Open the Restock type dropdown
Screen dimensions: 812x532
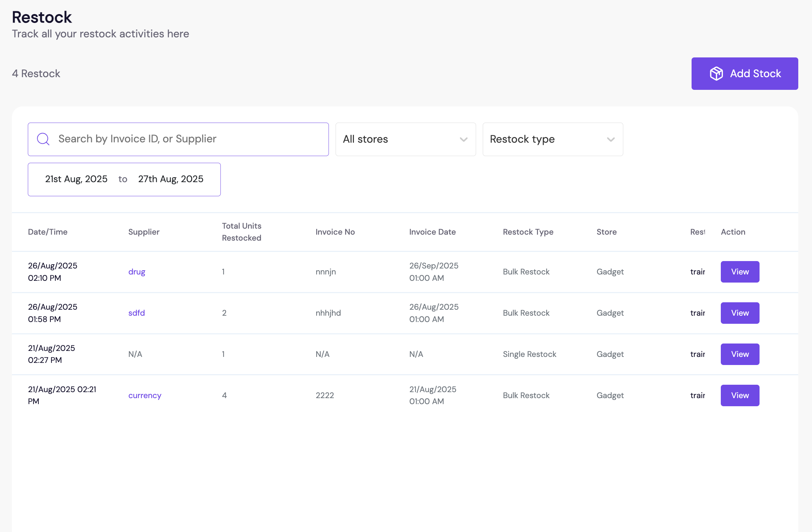pyautogui.click(x=552, y=140)
